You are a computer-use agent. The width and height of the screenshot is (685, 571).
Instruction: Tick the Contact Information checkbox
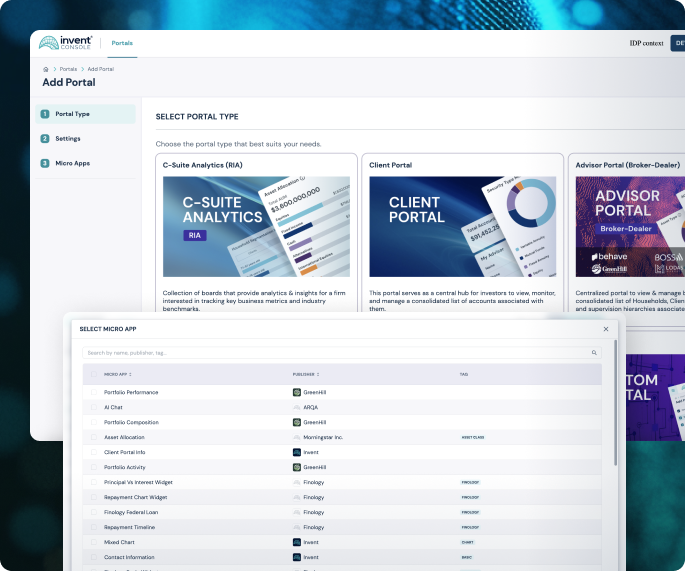click(x=93, y=557)
